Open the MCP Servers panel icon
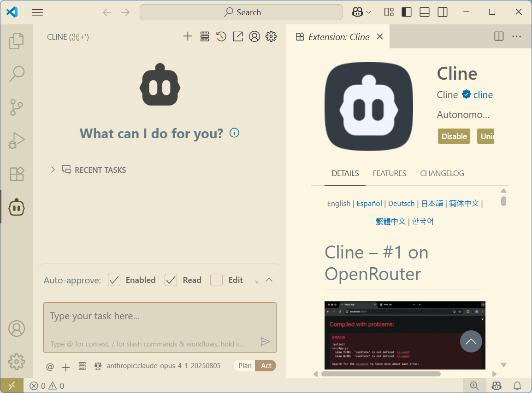The height and width of the screenshot is (393, 532). tap(204, 36)
